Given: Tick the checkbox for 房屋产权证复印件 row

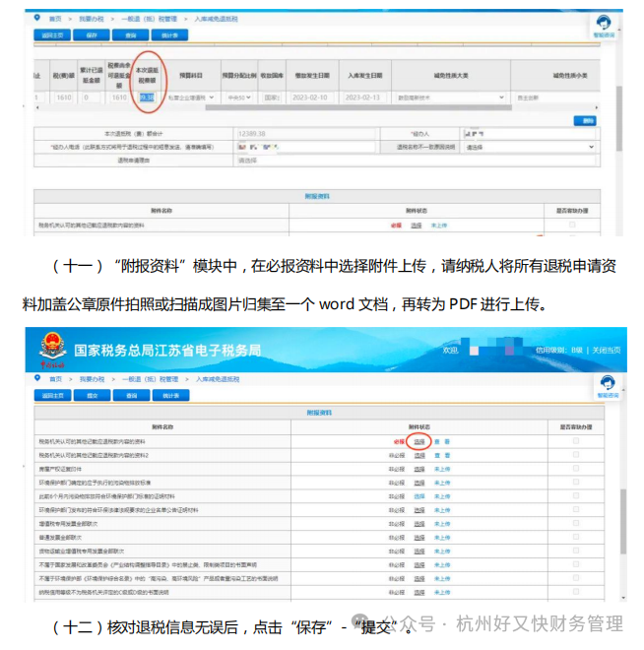Looking at the screenshot, I should 576,469.
